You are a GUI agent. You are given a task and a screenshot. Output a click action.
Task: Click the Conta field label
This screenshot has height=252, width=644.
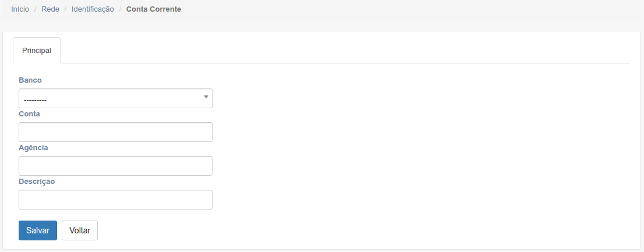[x=29, y=113]
